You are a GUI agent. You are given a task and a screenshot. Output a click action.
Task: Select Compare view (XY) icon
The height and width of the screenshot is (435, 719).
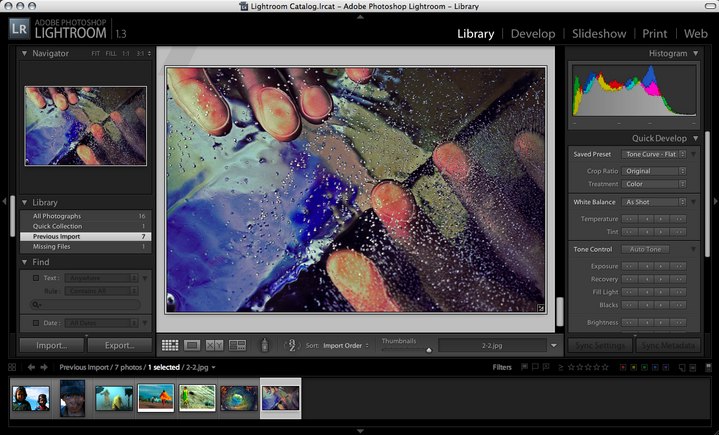tap(214, 345)
